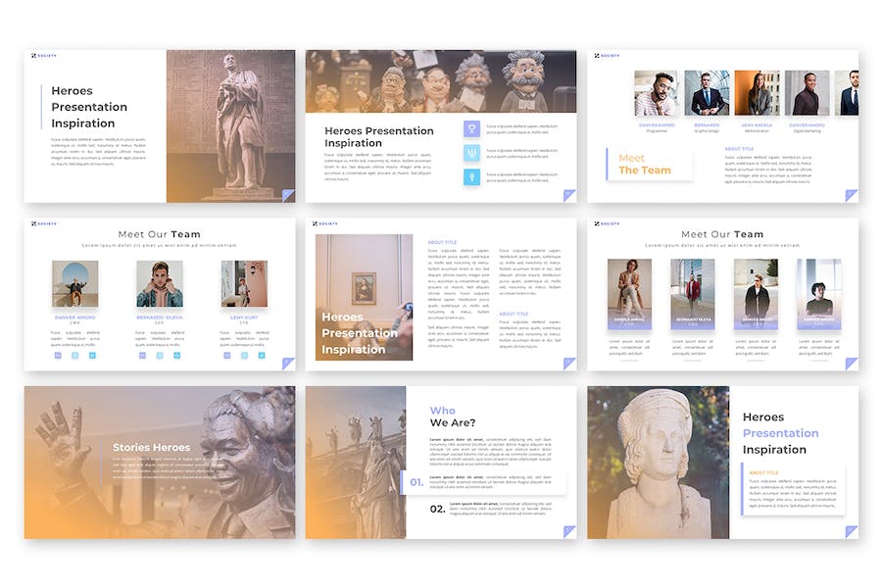Click the 'Meet The Team' title box
The image size is (882, 588).
649,164
